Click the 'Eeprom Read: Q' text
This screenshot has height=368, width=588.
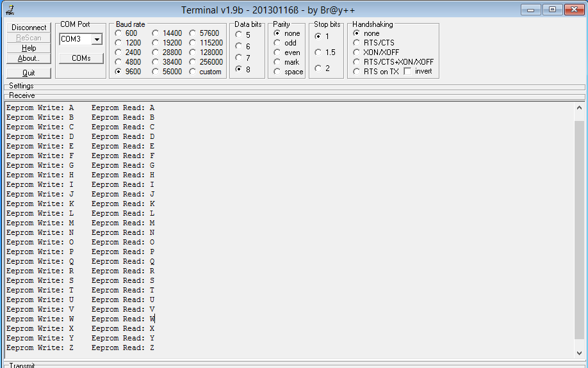click(x=123, y=261)
